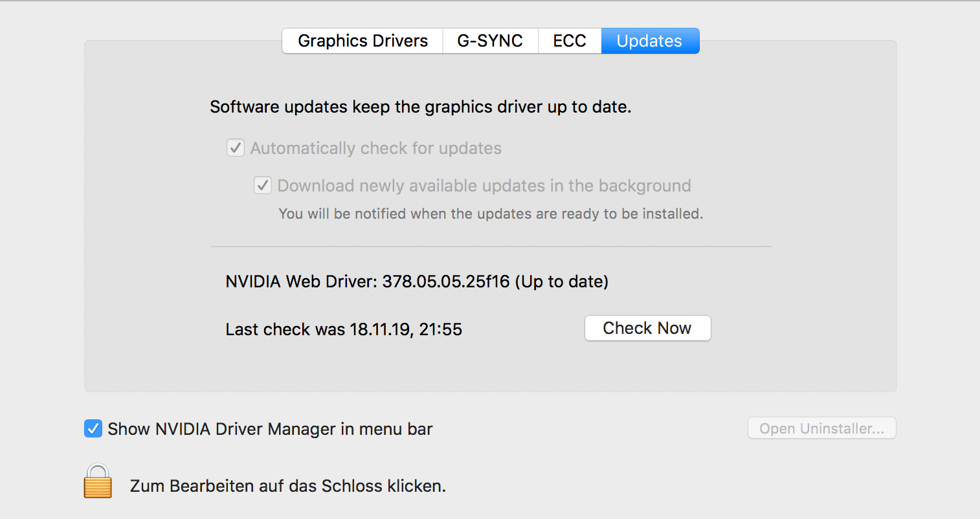Click the Download newly available updates label text
Viewport: 980px width, 519px height.
(484, 186)
